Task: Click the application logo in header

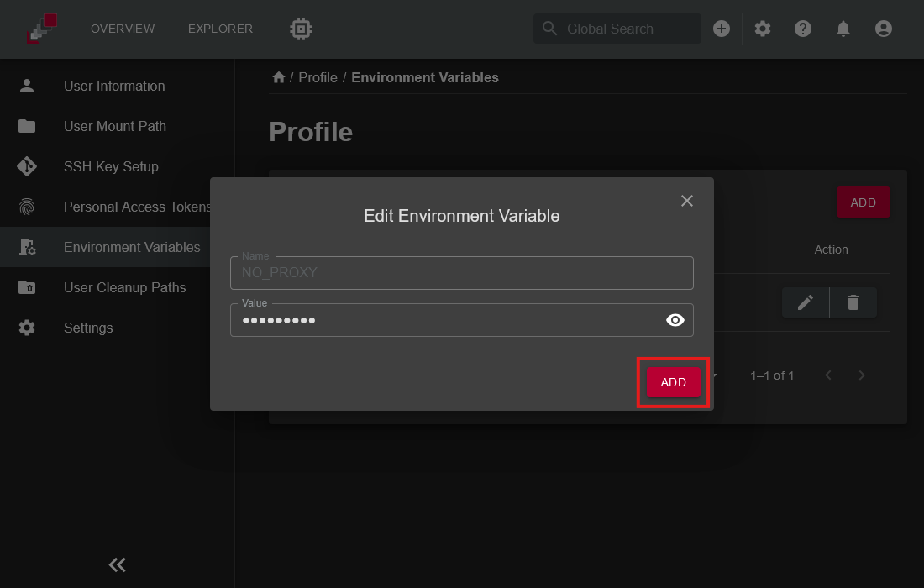Action: point(42,29)
